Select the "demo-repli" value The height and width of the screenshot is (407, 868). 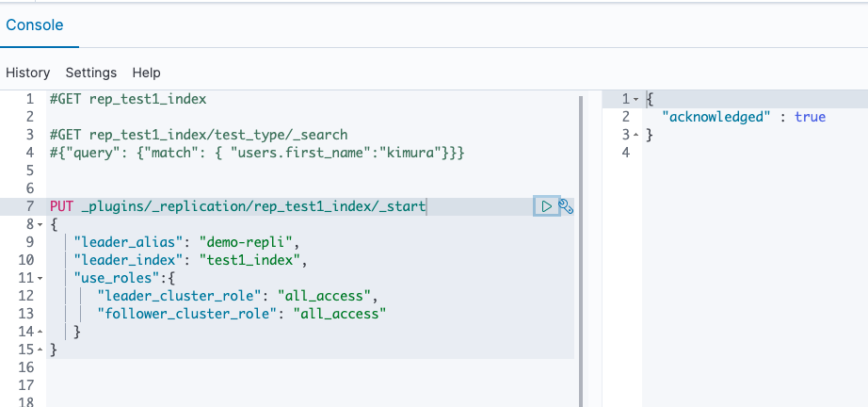click(246, 242)
